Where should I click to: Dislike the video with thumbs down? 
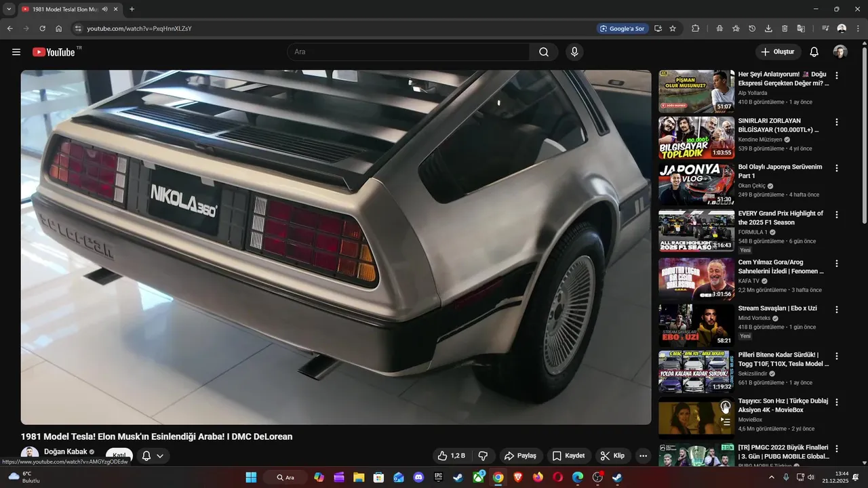coord(484,455)
